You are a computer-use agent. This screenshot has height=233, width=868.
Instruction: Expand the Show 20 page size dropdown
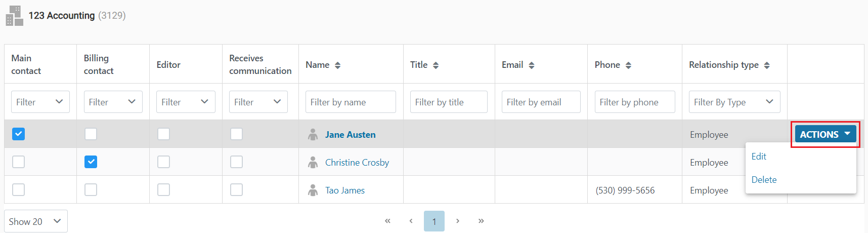(x=36, y=221)
